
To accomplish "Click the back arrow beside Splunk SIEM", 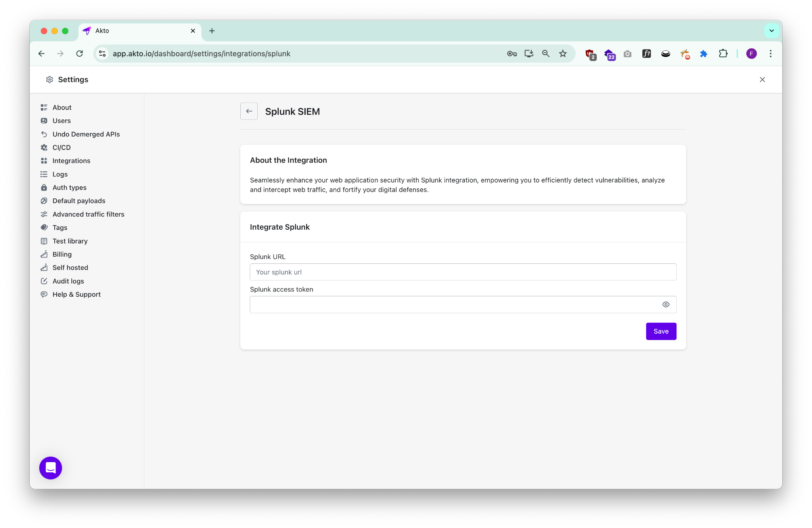I will pyautogui.click(x=249, y=111).
